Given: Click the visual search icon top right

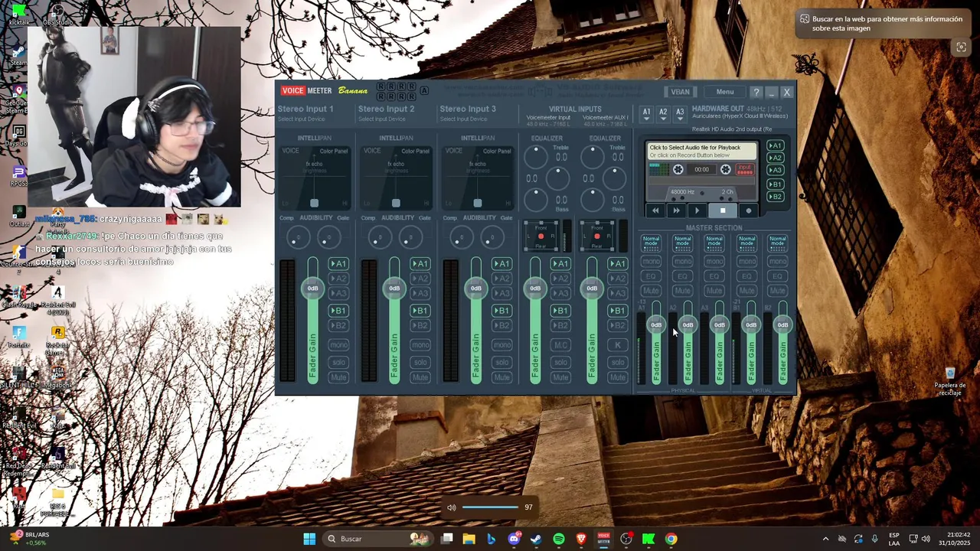Looking at the screenshot, I should [x=961, y=47].
